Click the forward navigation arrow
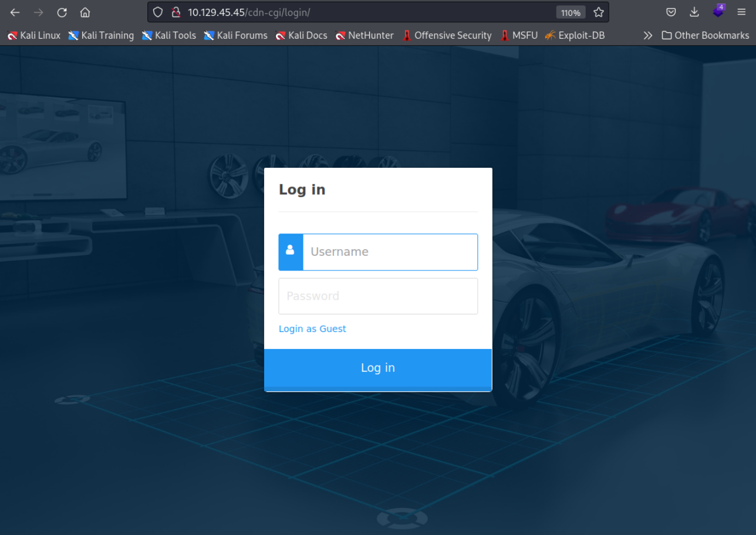This screenshot has width=756, height=535. tap(39, 12)
